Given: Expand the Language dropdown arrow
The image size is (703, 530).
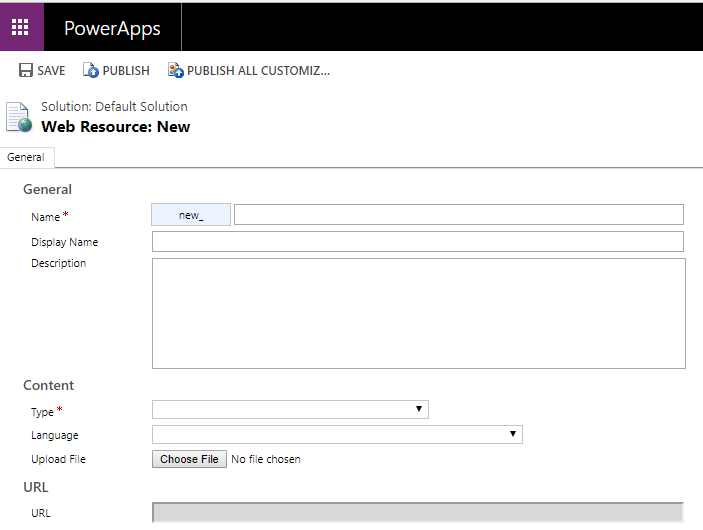Looking at the screenshot, I should point(512,434).
